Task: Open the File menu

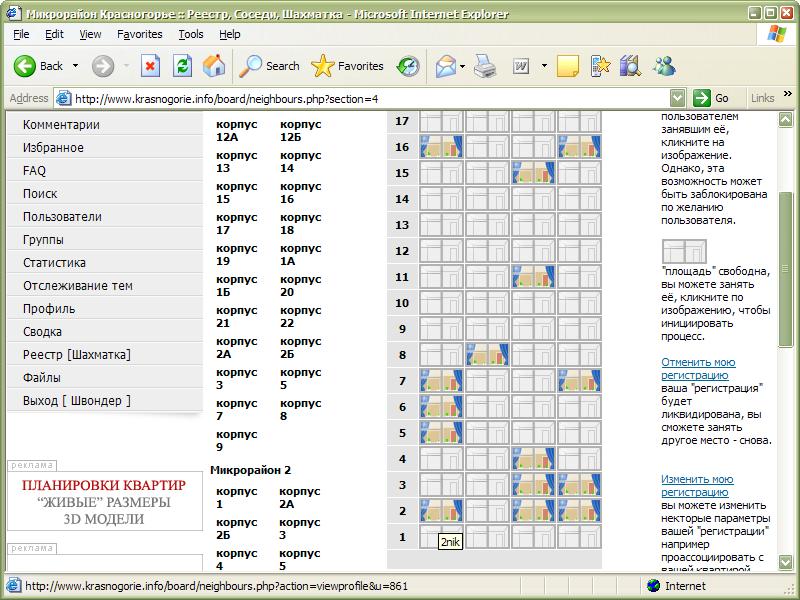Action: pos(21,34)
